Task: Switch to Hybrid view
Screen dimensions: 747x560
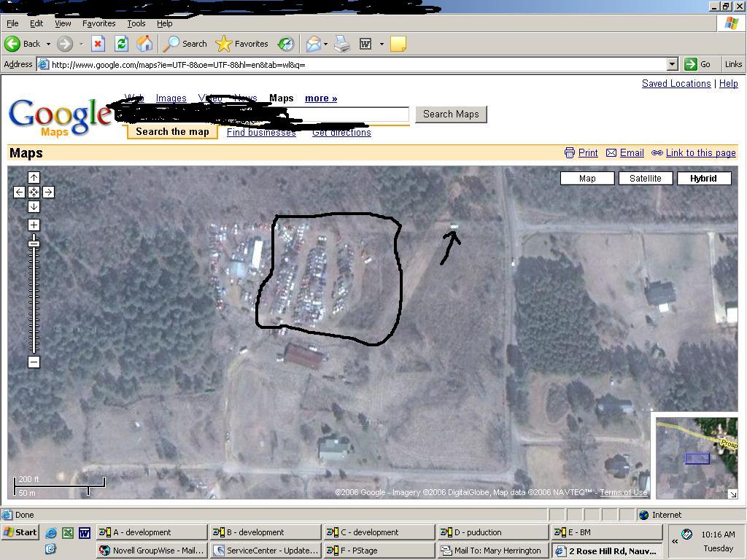Action: 704,179
